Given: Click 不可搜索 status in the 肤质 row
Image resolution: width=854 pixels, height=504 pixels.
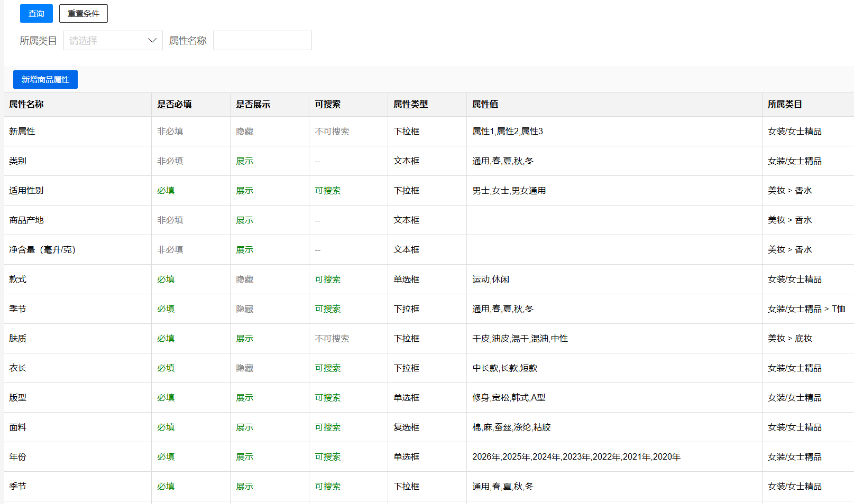Looking at the screenshot, I should 332,339.
